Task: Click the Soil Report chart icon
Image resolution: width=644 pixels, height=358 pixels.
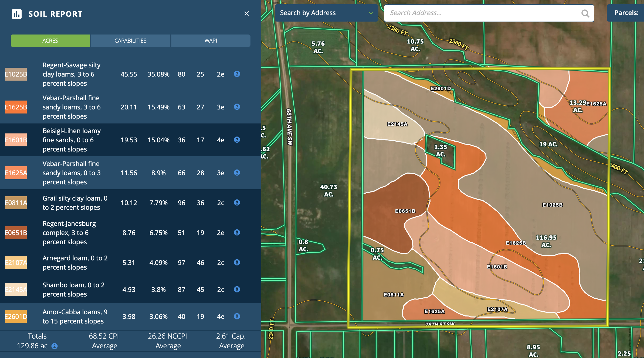Action: [x=17, y=14]
